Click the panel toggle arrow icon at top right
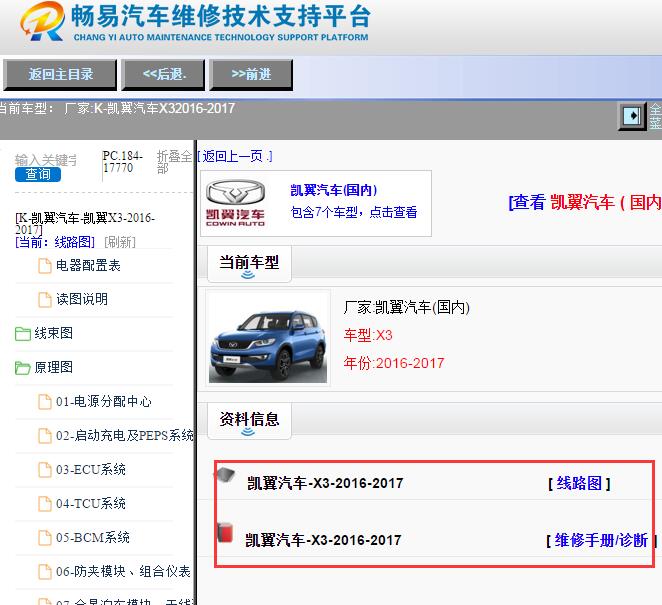This screenshot has width=662, height=605. point(632,116)
